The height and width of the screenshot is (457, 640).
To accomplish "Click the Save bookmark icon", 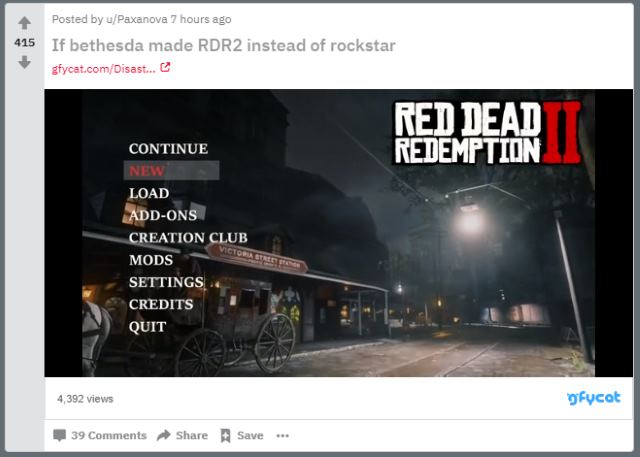I will 226,435.
